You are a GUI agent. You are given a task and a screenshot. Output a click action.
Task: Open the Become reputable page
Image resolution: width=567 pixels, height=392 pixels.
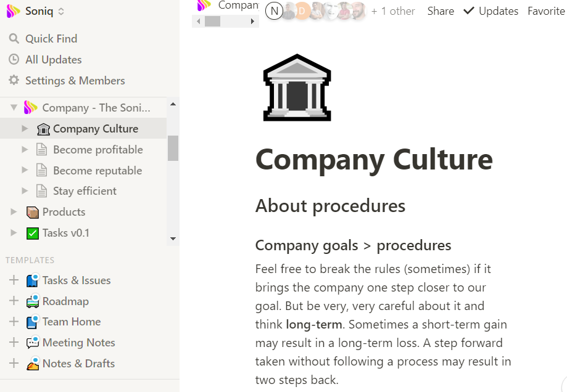(x=97, y=171)
